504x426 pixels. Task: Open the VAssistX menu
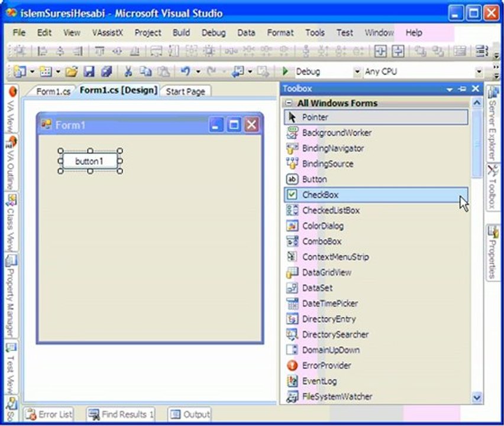click(x=108, y=33)
